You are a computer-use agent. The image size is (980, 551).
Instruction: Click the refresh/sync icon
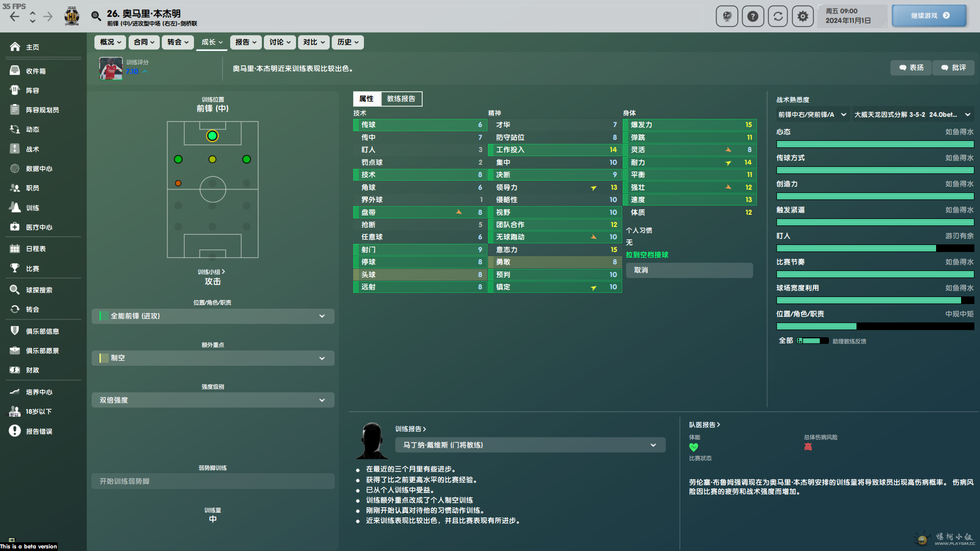777,15
